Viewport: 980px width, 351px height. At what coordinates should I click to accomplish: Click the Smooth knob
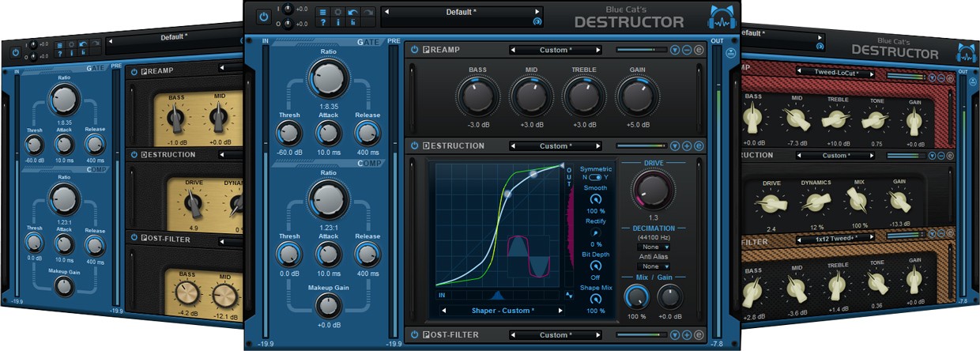point(595,199)
